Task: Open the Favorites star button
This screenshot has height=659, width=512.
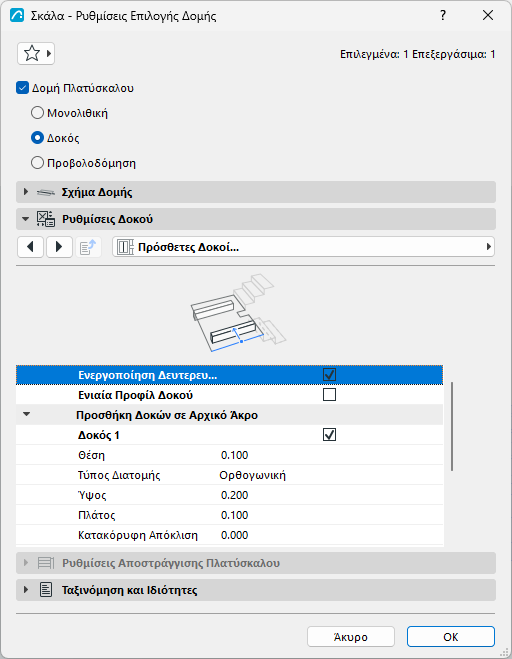Action: [36, 53]
